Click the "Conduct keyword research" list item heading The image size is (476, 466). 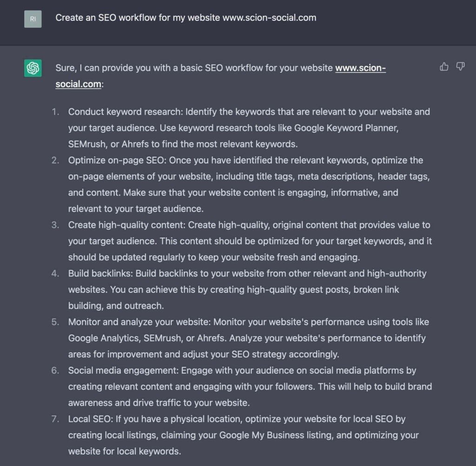(x=126, y=112)
